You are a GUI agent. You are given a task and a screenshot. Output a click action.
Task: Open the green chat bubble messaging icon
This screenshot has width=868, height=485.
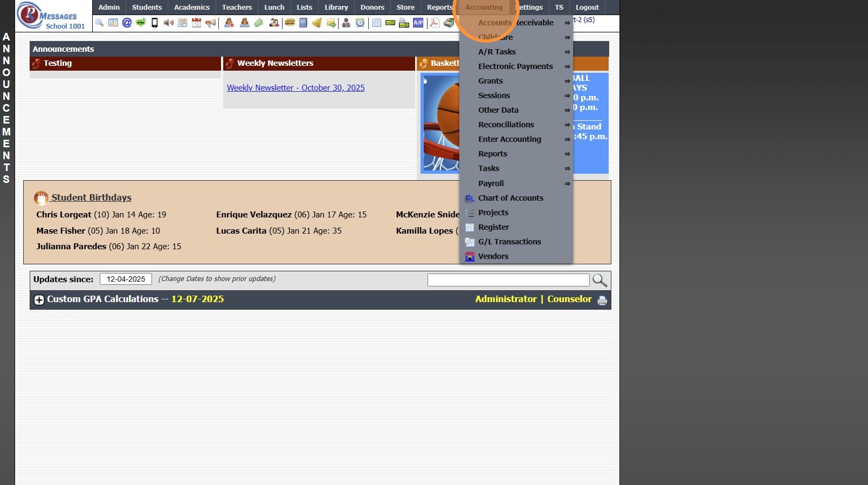(x=141, y=23)
